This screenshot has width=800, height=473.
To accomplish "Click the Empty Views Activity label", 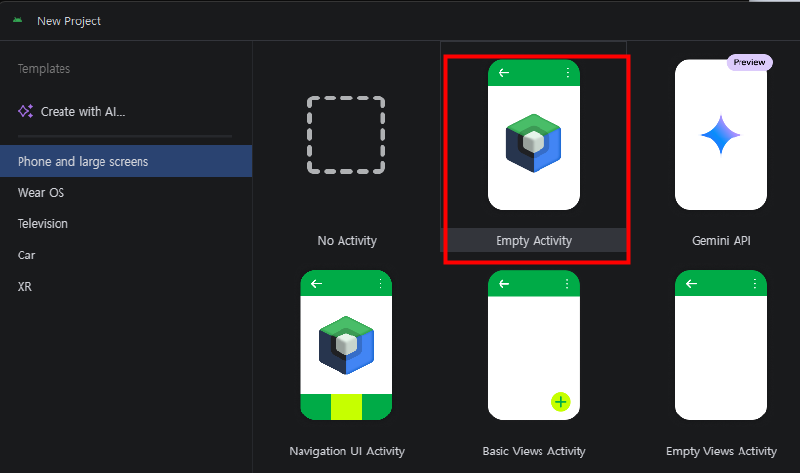I will tap(721, 452).
